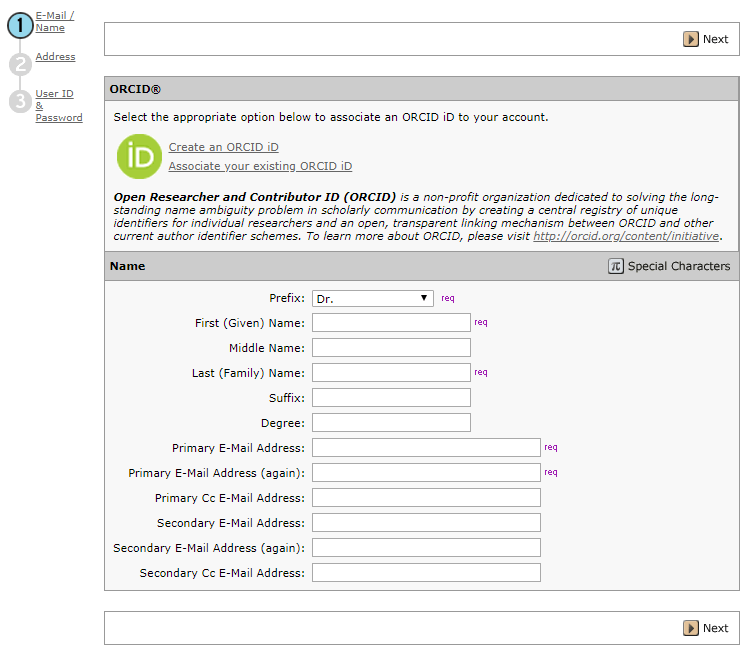Go to Address step link
The image size is (749, 653).
click(x=55, y=57)
